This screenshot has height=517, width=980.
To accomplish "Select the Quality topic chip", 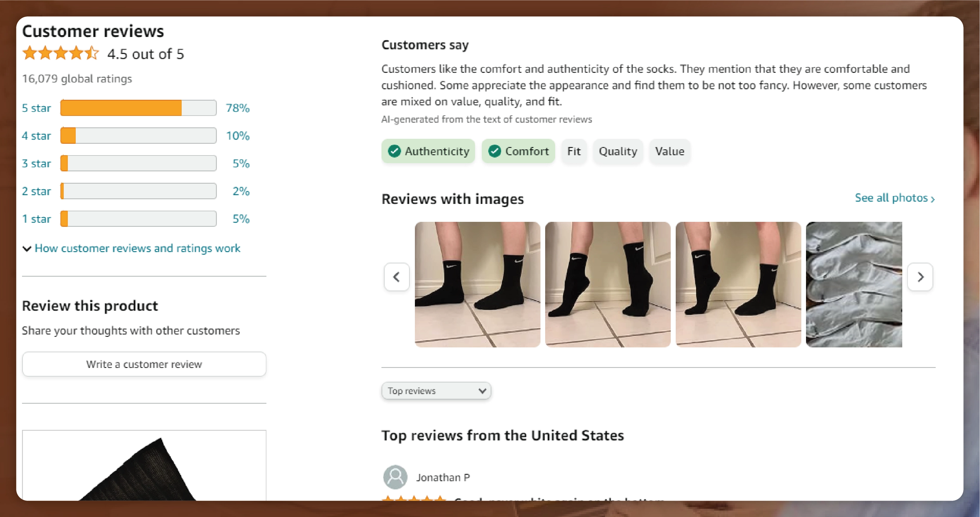I will click(618, 151).
